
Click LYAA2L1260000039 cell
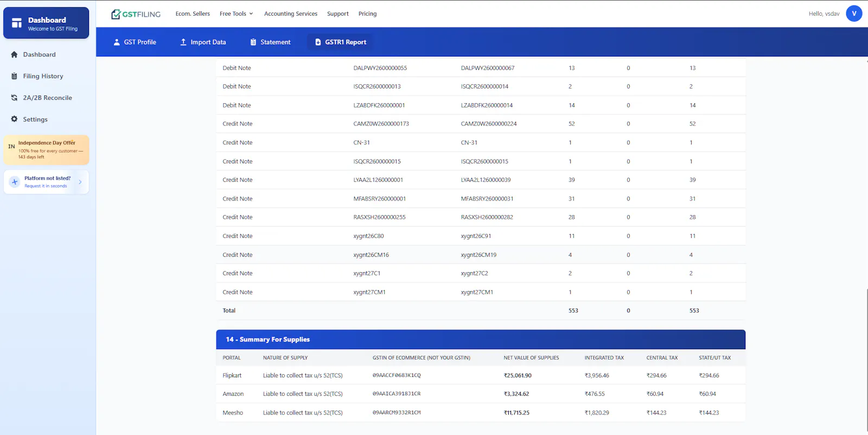pos(486,180)
